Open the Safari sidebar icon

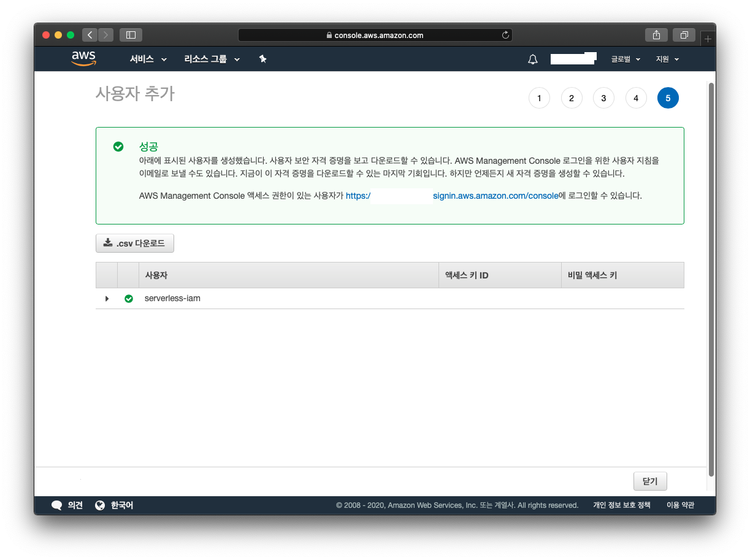(x=130, y=35)
